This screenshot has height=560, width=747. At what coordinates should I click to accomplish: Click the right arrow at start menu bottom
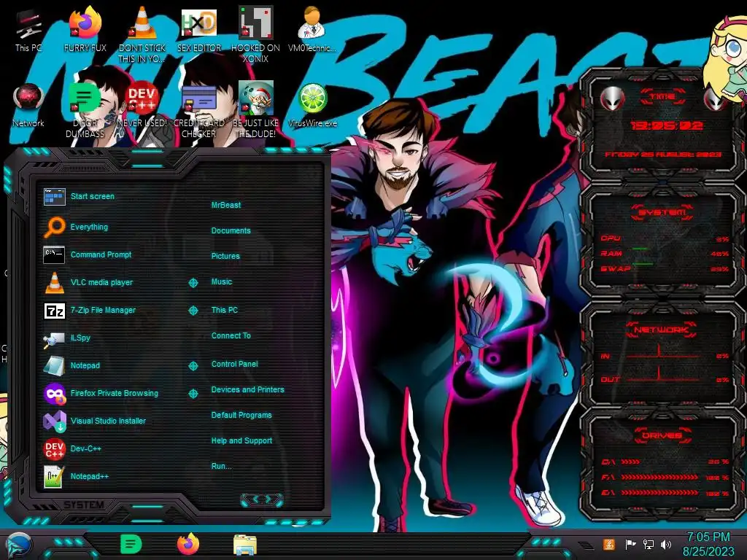coord(268,499)
